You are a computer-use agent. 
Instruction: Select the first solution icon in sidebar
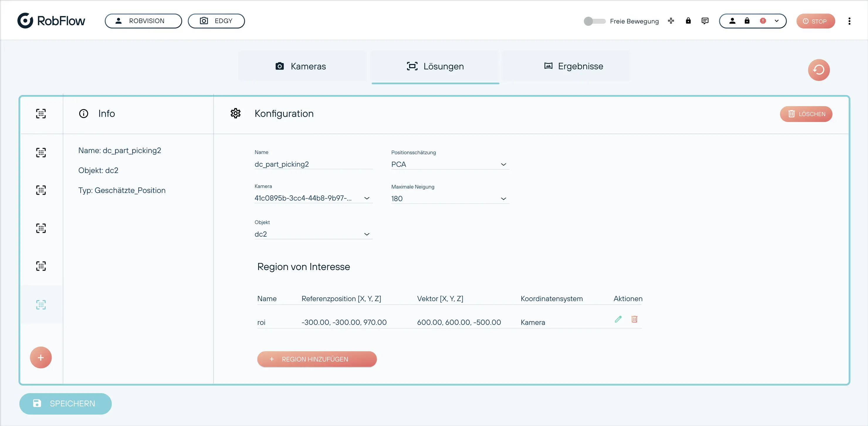[41, 113]
